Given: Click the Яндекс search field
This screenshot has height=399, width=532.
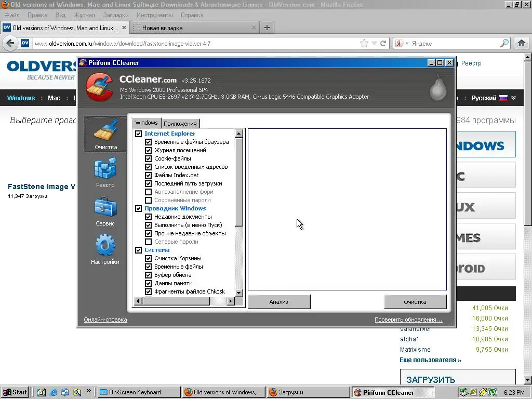Looking at the screenshot, I should coord(454,44).
